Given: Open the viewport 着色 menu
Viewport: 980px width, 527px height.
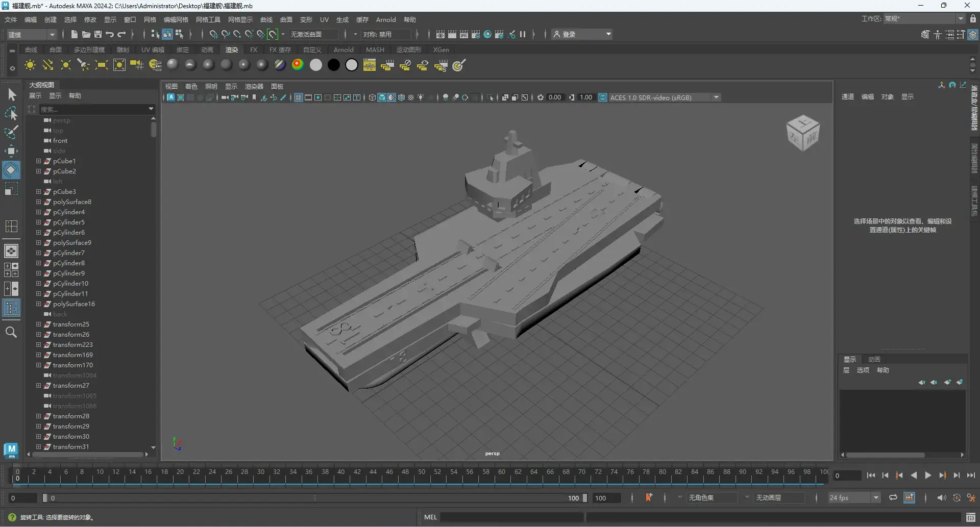Looking at the screenshot, I should pyautogui.click(x=191, y=86).
